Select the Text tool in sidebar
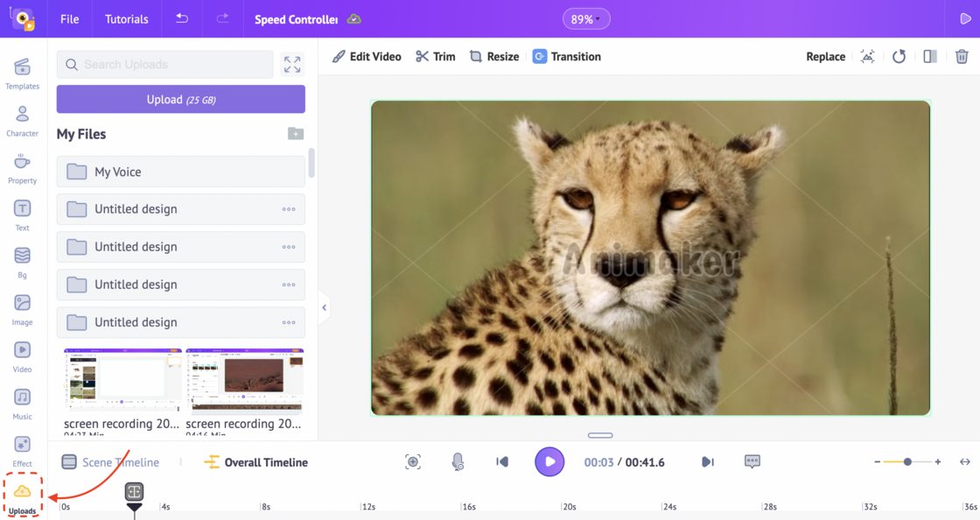Viewport: 980px width, 520px height. 22,214
